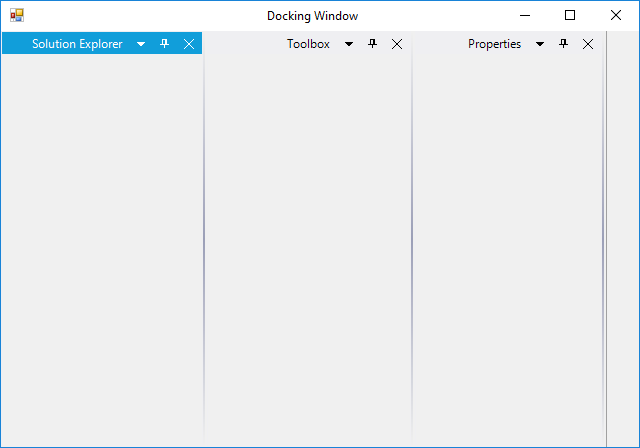The height and width of the screenshot is (448, 640).
Task: Close the Docking Window application
Action: [x=616, y=16]
